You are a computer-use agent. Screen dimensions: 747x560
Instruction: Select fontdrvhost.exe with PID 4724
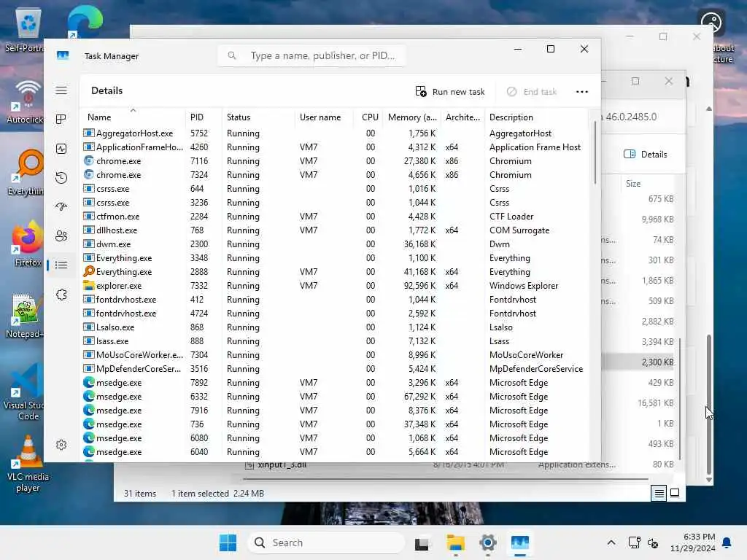336,314
